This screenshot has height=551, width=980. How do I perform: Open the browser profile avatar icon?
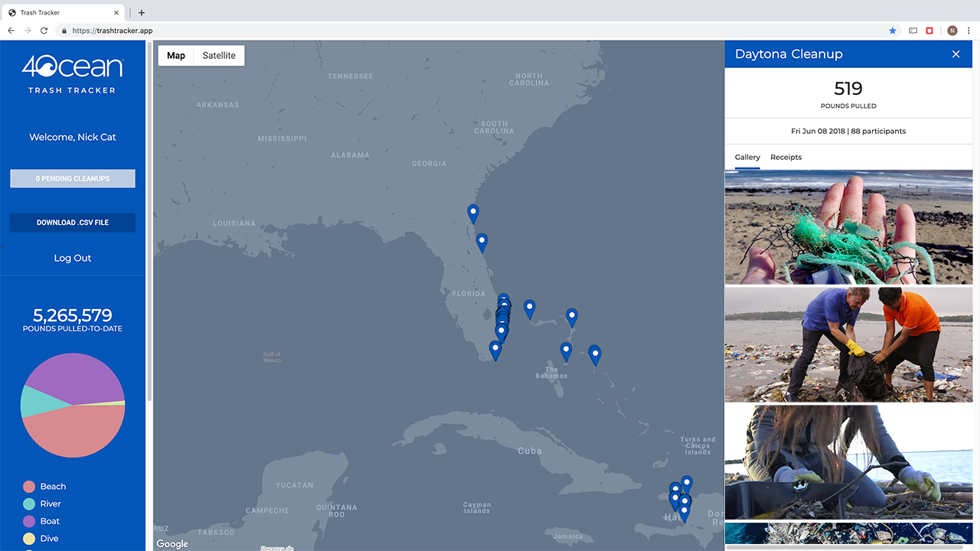(952, 31)
